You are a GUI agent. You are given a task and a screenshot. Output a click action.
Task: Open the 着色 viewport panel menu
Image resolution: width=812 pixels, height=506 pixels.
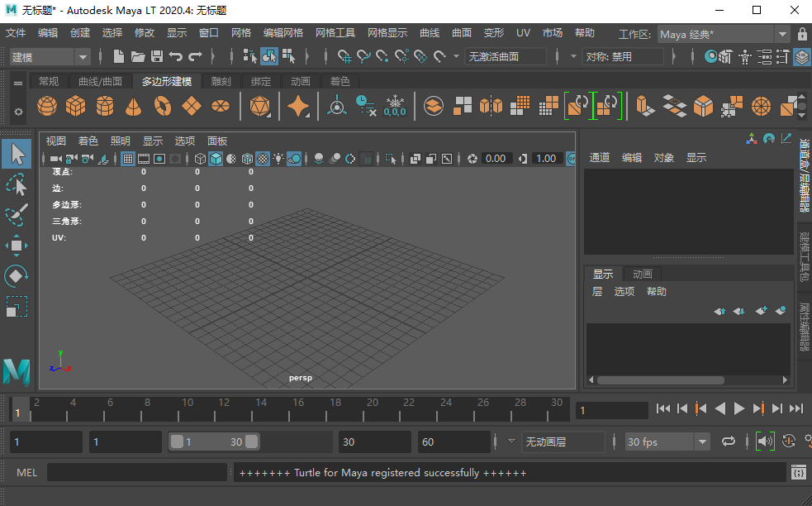(x=88, y=141)
